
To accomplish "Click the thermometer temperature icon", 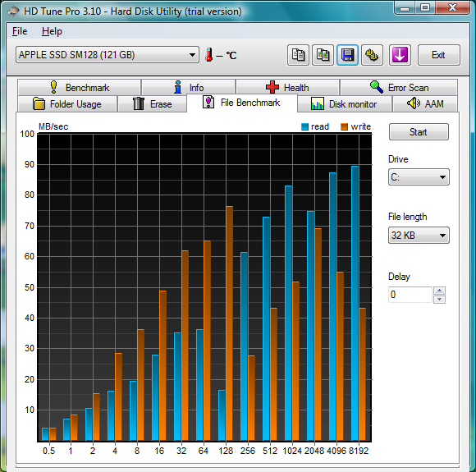I will pyautogui.click(x=208, y=55).
